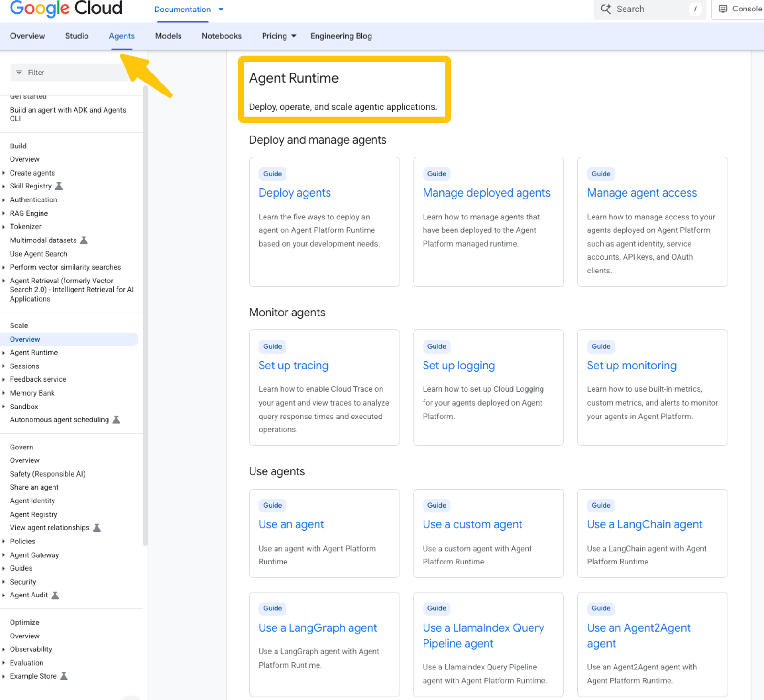Click the preview flask beside Agent Audit

pos(55,595)
